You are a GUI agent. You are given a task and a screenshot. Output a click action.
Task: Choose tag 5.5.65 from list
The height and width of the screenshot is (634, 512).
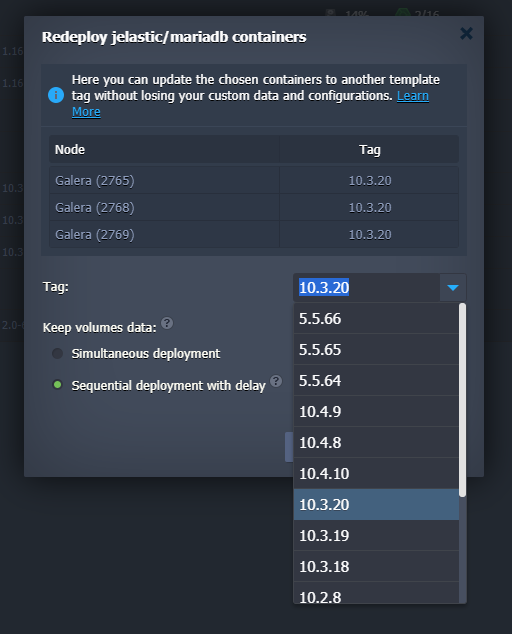[x=376, y=350]
